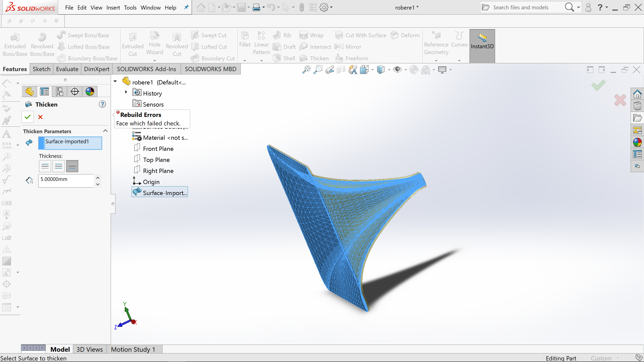Open the File menu
This screenshot has height=362, width=644.
69,8
